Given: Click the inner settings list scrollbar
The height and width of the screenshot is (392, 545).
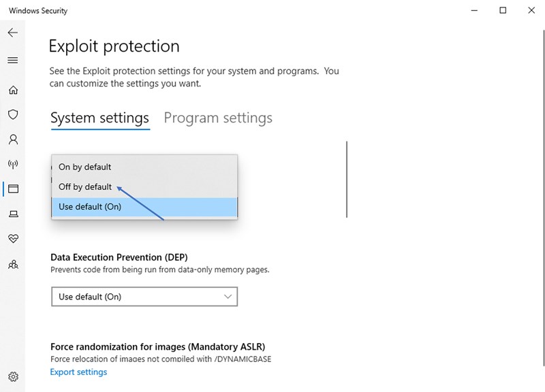Looking at the screenshot, I should [x=347, y=180].
